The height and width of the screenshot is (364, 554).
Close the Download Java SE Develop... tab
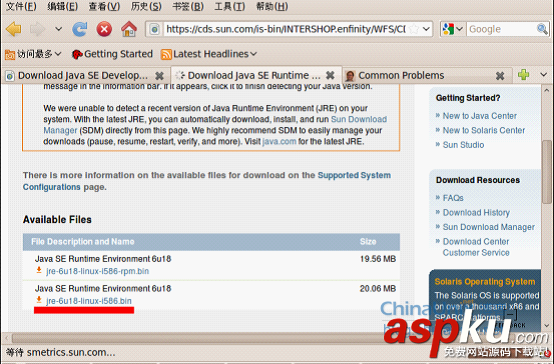tap(160, 76)
